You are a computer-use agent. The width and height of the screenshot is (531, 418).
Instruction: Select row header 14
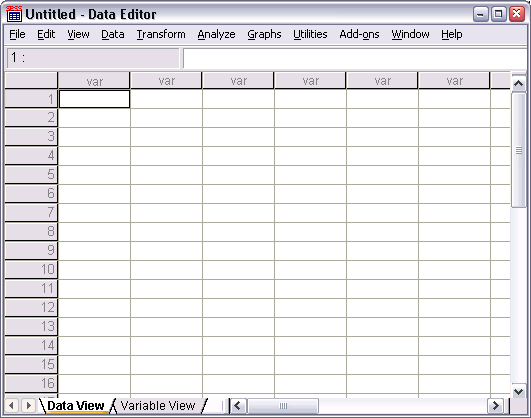coord(31,346)
